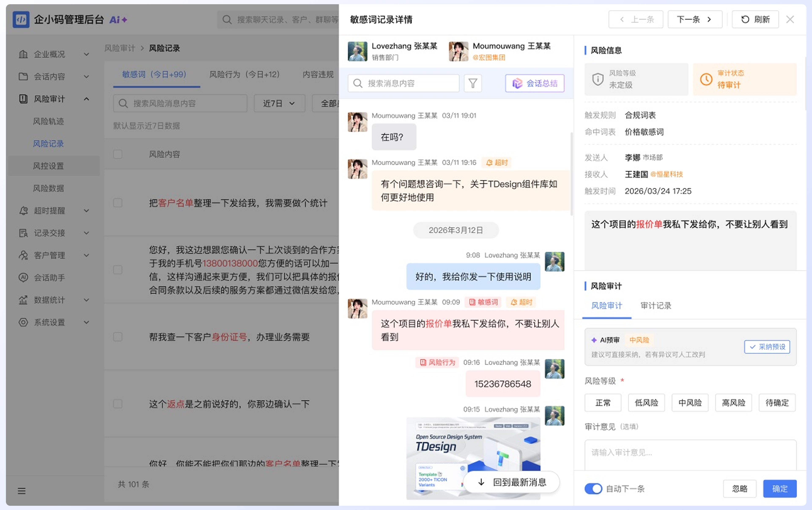Open the 近7日 date range dropdown

pyautogui.click(x=279, y=103)
